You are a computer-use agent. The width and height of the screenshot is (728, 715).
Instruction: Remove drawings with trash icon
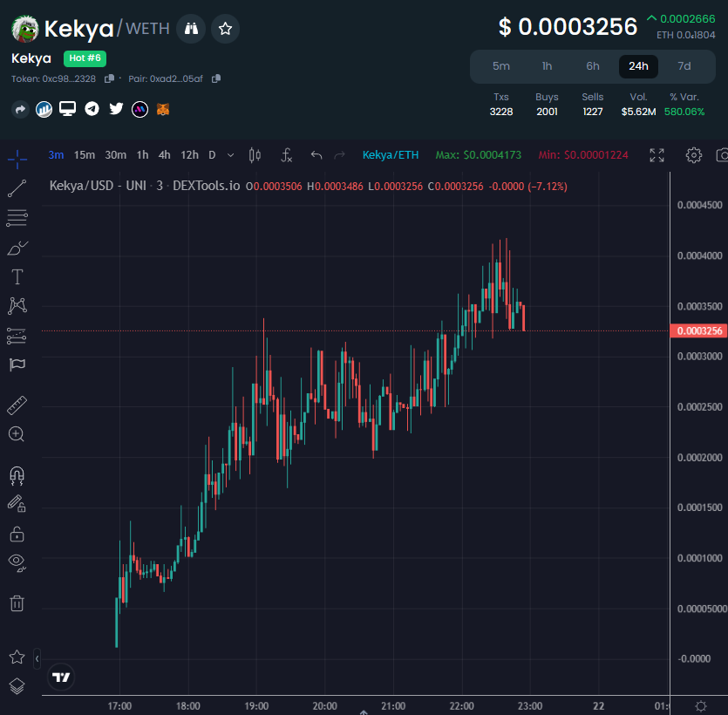point(17,603)
